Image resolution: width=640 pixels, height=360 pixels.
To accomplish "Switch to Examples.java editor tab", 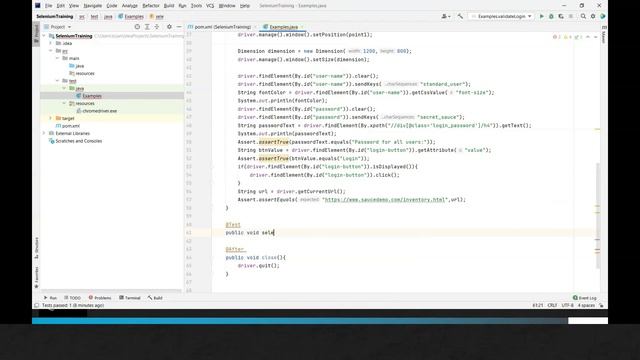I will (x=283, y=27).
